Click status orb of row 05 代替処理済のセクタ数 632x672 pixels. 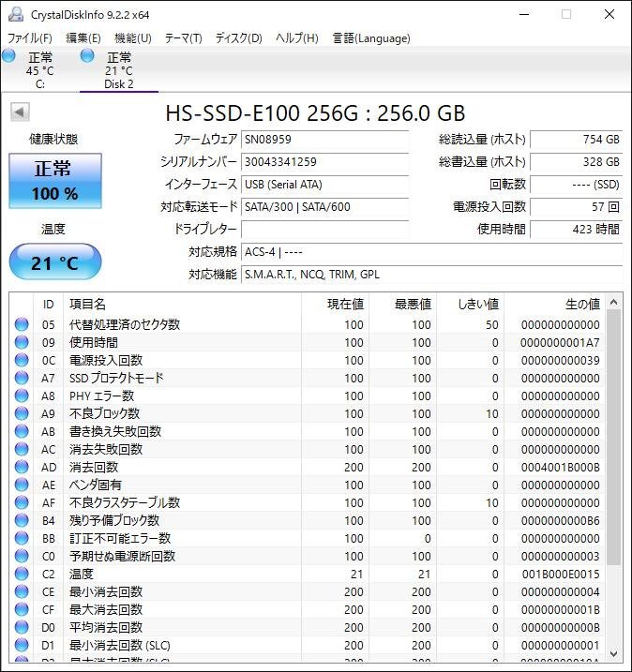(22, 324)
